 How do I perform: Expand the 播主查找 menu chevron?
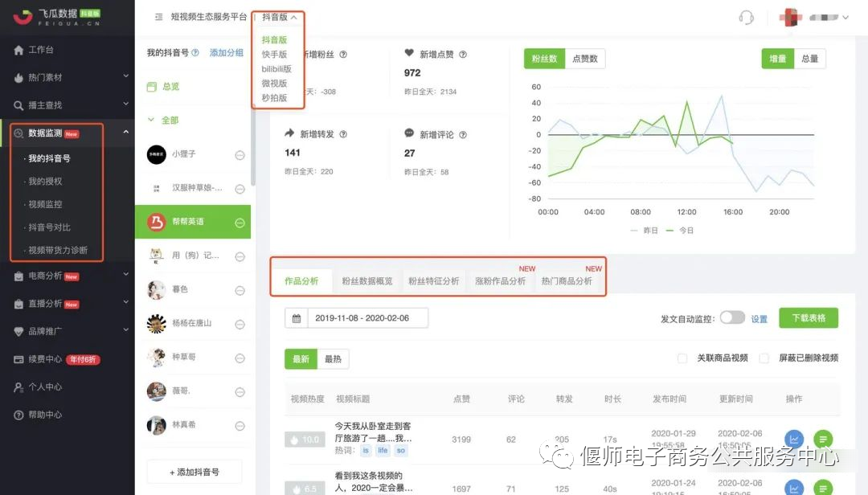point(125,104)
